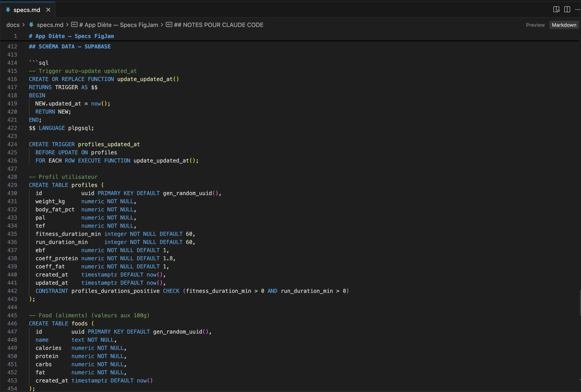Open specs.md breadcrumb dropdown
This screenshot has height=392, width=581.
(x=50, y=25)
